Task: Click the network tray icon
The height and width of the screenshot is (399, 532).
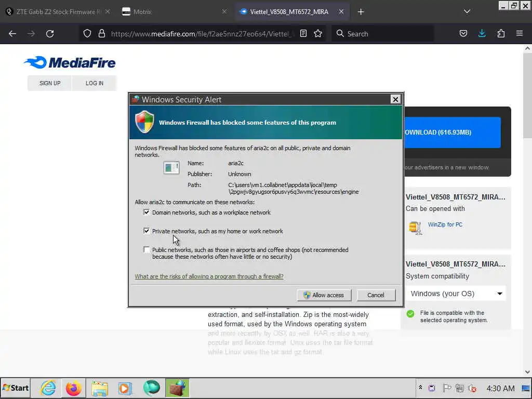Action: (x=460, y=388)
